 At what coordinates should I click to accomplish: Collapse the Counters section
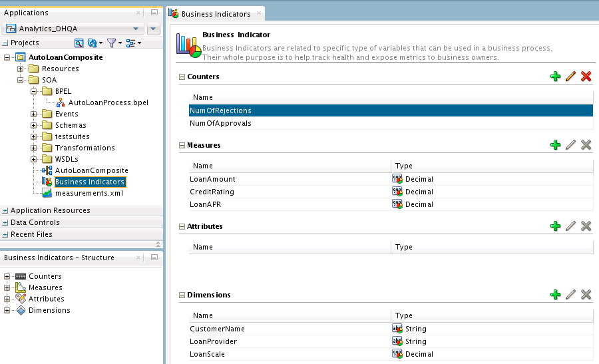tap(182, 77)
